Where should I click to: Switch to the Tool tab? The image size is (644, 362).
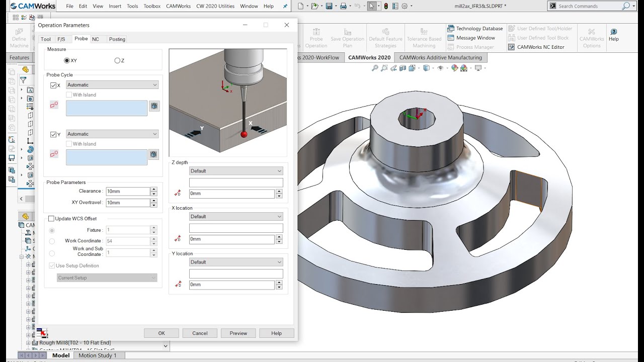(46, 39)
